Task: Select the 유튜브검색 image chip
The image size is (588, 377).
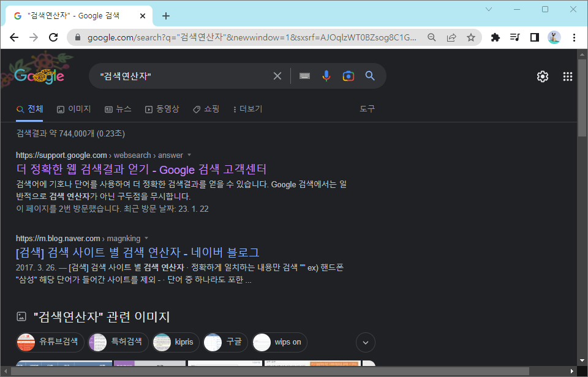Action: [x=50, y=342]
